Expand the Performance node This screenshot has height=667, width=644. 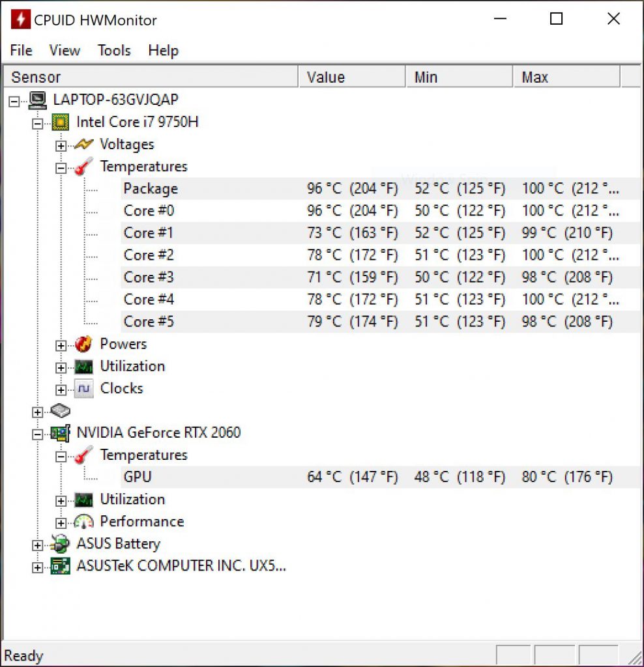[61, 523]
